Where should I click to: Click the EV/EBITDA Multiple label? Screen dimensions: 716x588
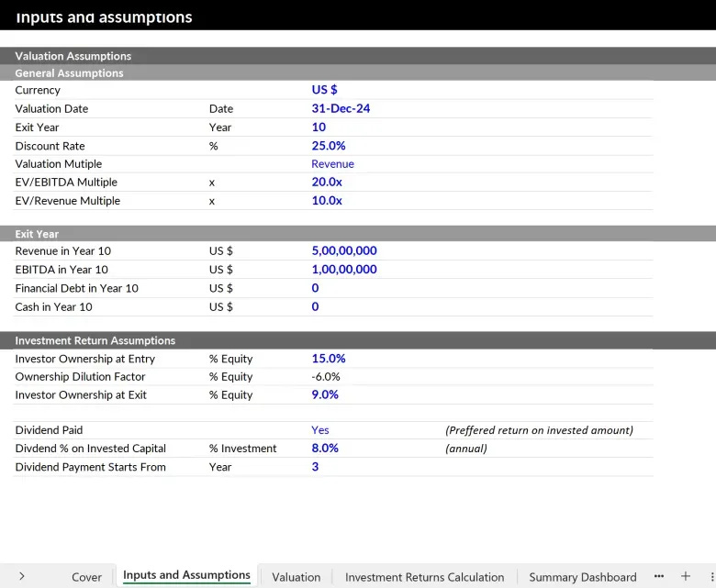tap(66, 183)
